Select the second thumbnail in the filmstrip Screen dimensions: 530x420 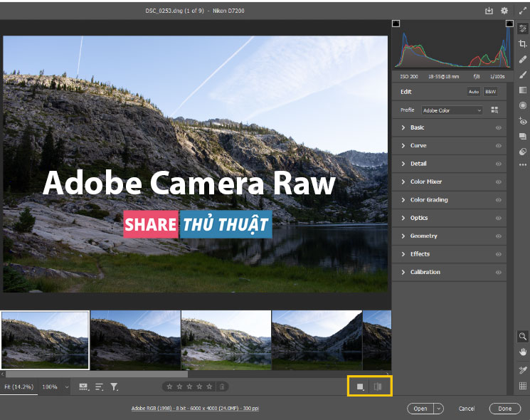[135, 339]
